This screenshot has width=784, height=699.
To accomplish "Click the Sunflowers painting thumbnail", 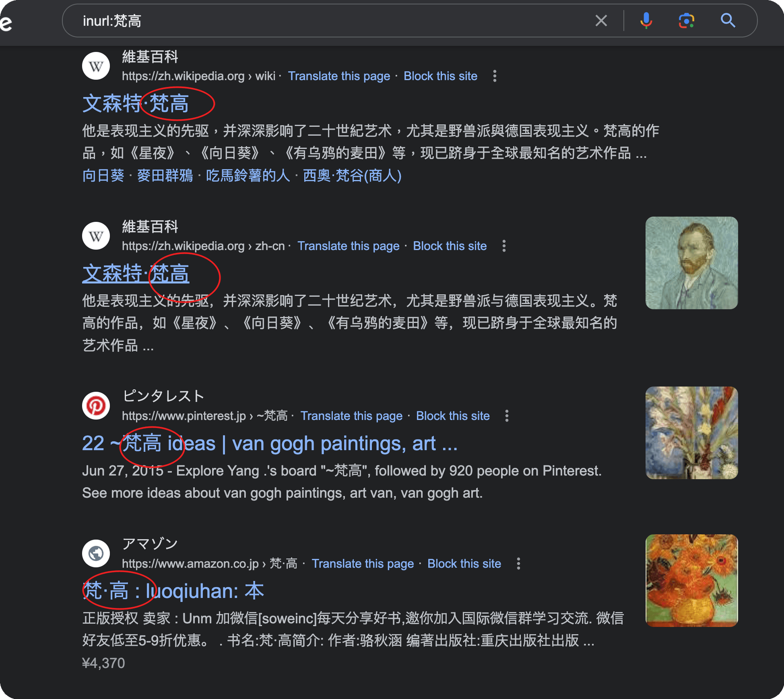I will pos(692,581).
